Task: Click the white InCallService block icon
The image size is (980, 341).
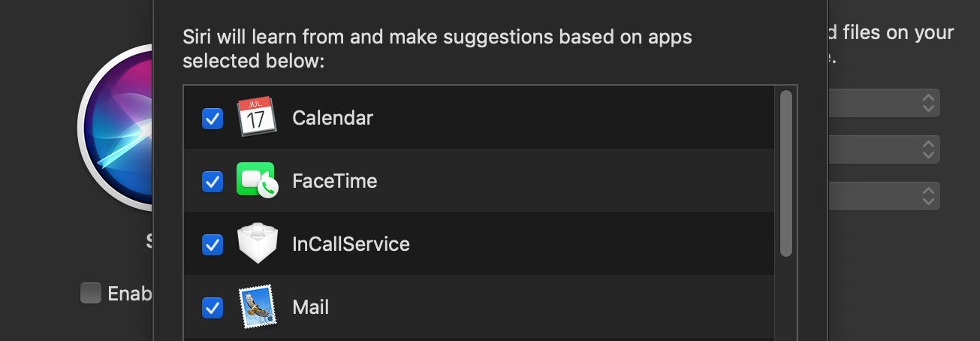Action: (x=257, y=244)
